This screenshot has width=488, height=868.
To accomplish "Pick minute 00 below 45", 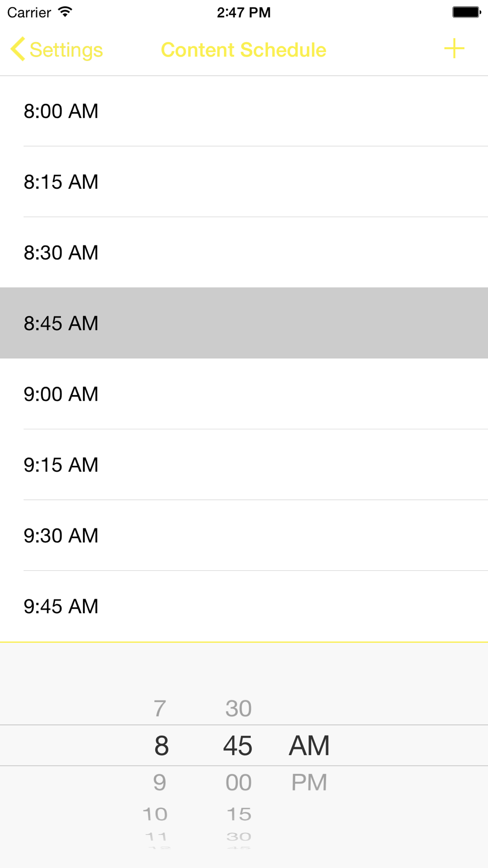I will point(239,783).
